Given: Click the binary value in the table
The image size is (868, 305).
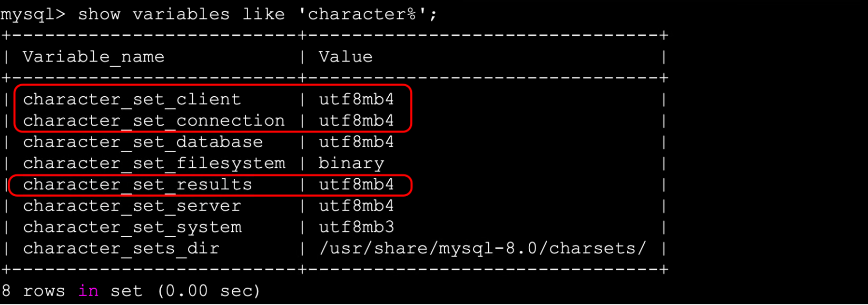Looking at the screenshot, I should click(x=351, y=164).
